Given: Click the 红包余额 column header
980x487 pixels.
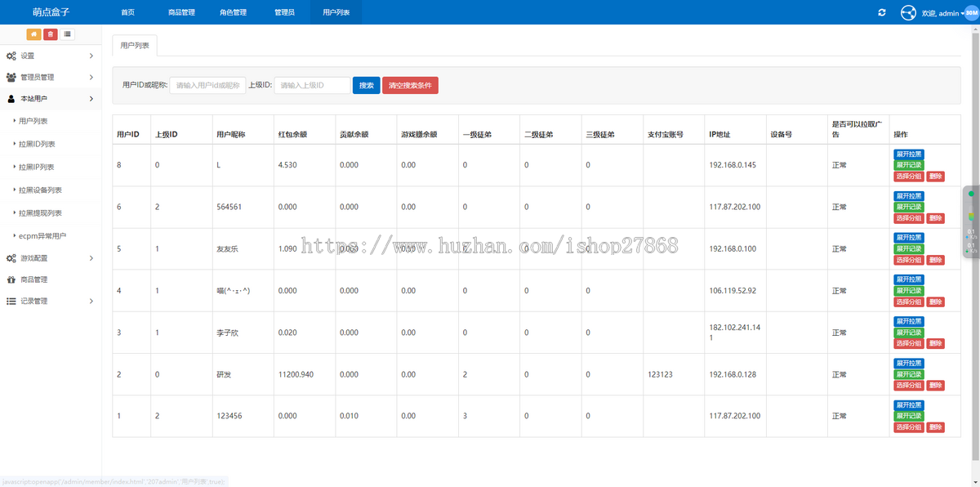Looking at the screenshot, I should 292,134.
